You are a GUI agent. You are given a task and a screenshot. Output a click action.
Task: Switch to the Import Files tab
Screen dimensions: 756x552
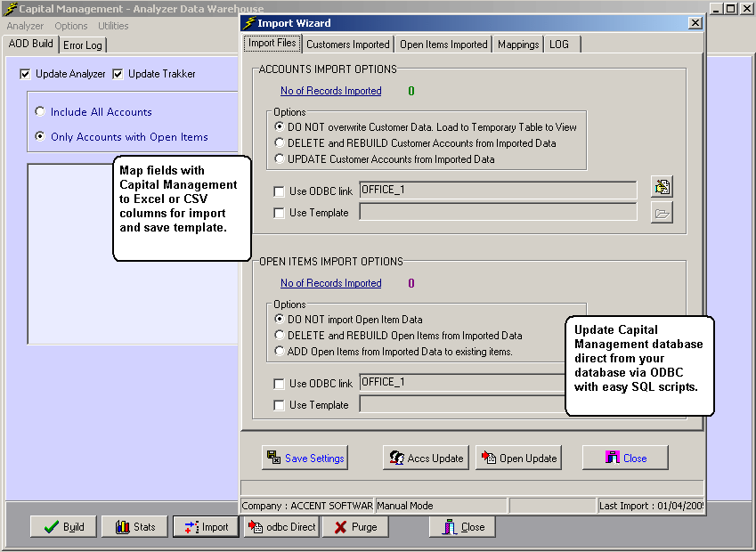pyautogui.click(x=272, y=43)
